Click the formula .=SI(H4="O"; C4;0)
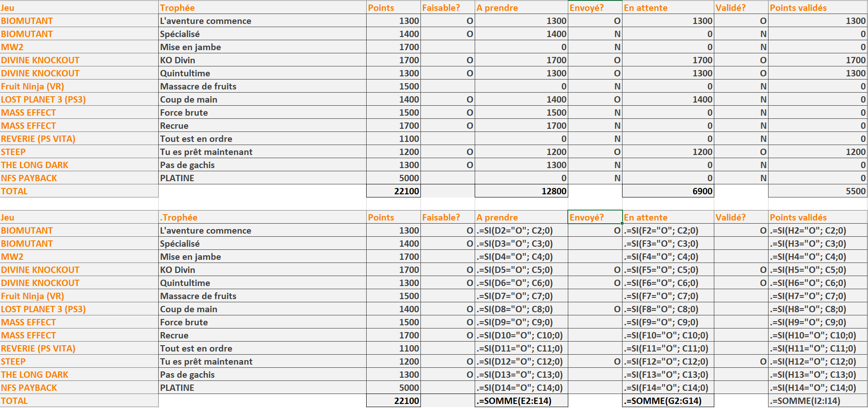The height and width of the screenshot is (408, 868). pos(817,257)
